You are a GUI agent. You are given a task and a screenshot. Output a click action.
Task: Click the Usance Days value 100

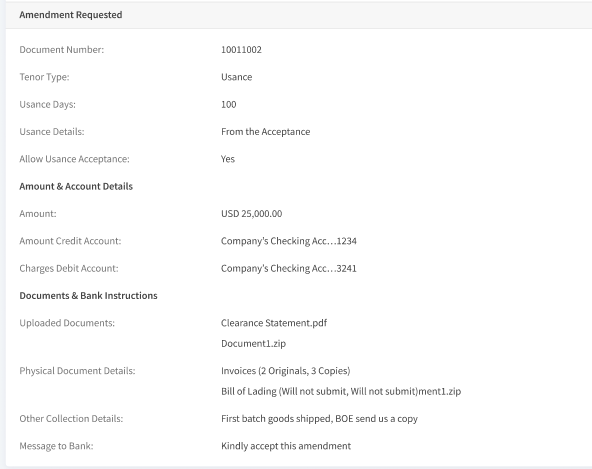pyautogui.click(x=228, y=105)
